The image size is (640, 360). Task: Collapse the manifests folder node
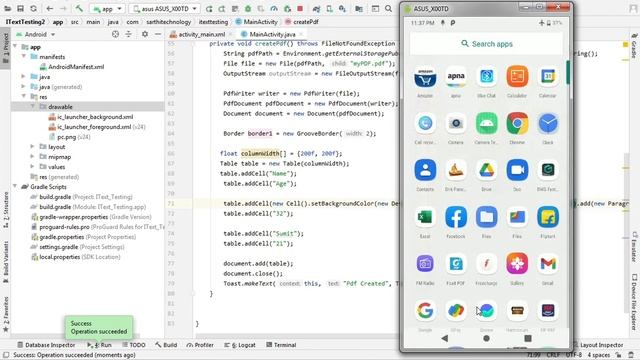(24, 57)
